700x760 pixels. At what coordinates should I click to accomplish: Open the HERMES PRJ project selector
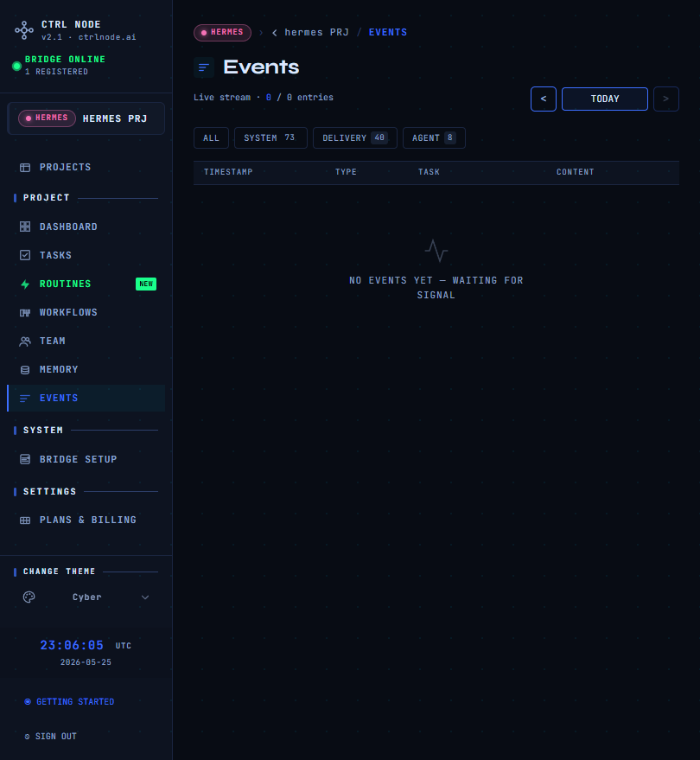pos(86,118)
